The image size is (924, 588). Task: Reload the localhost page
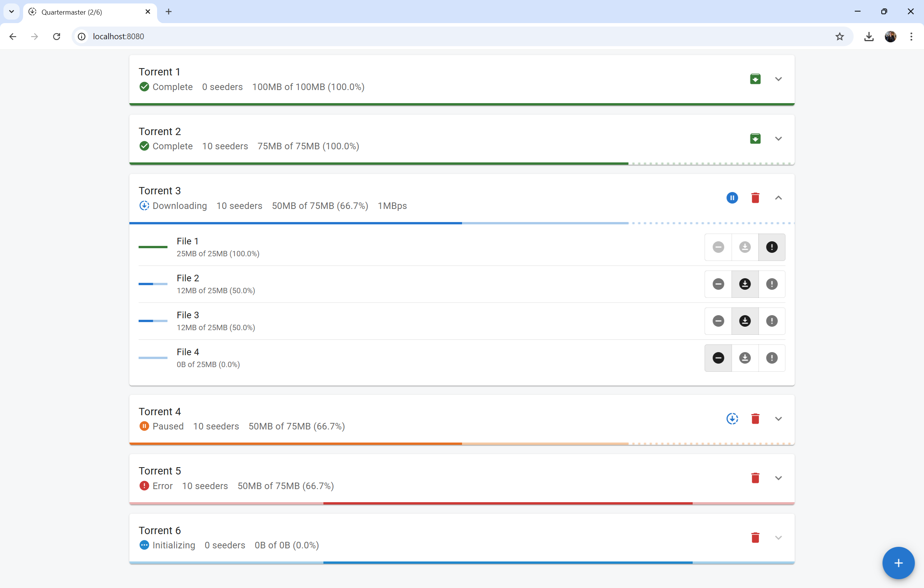click(57, 37)
